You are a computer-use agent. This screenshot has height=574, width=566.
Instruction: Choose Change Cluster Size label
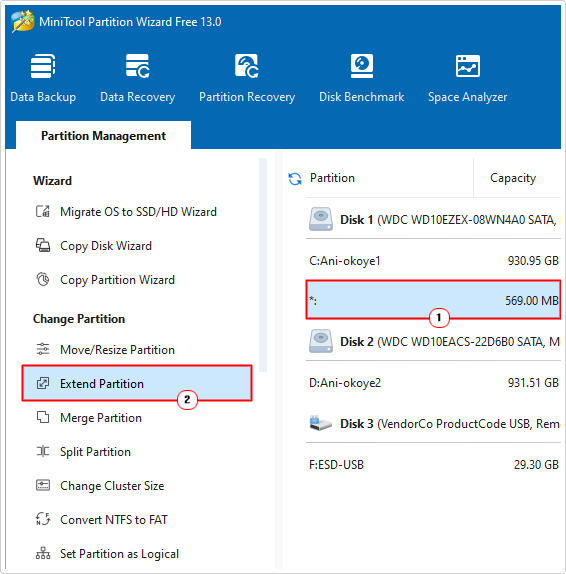112,486
